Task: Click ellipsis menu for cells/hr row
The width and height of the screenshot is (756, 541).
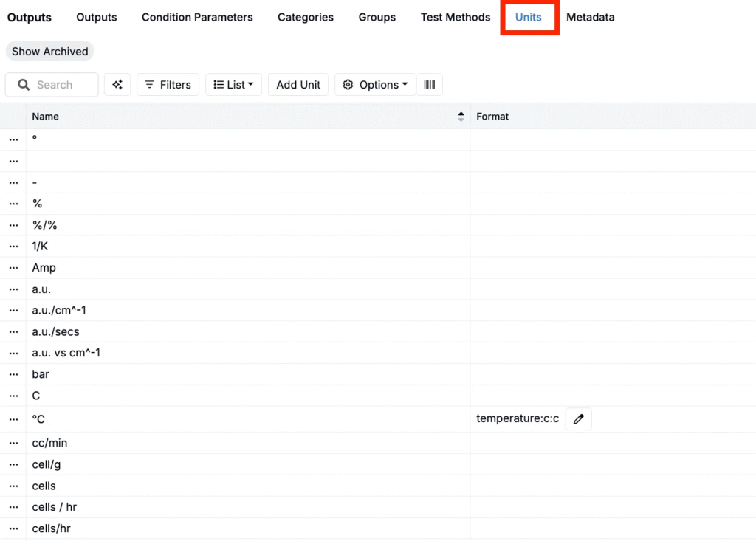Action: pyautogui.click(x=13, y=529)
